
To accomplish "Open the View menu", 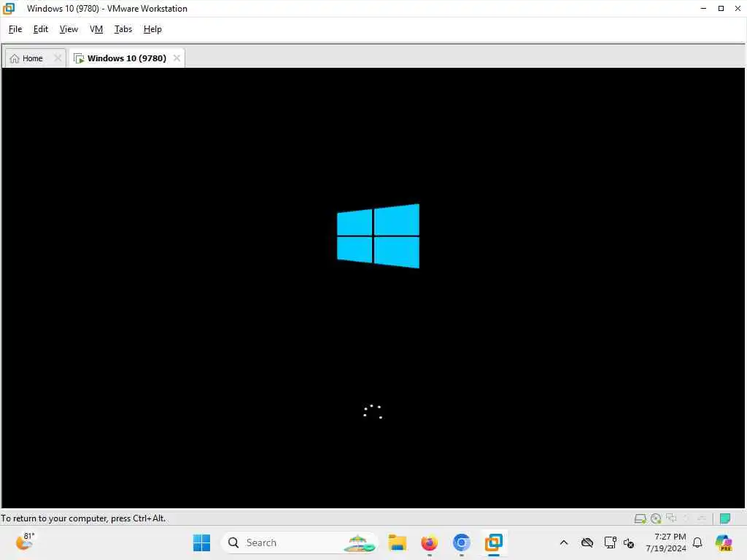I will click(69, 29).
